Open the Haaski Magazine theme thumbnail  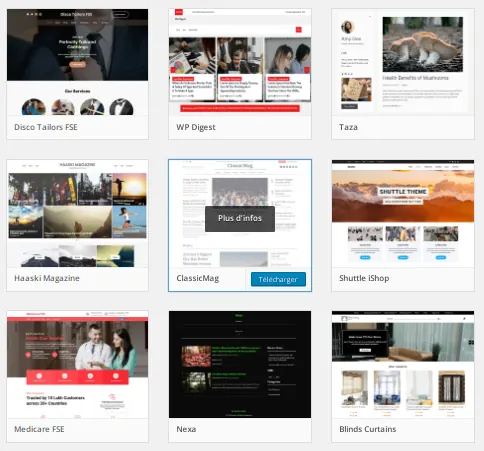tap(77, 213)
